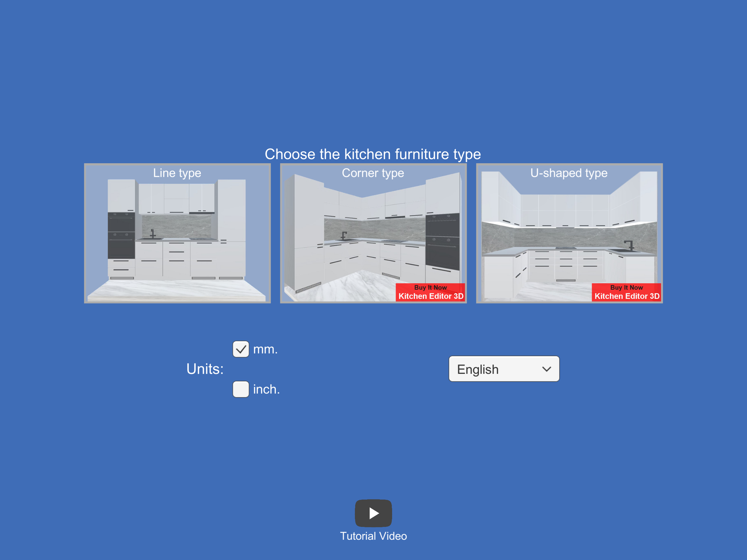The height and width of the screenshot is (560, 747).
Task: Click Buy It Now banner on Corner type
Action: click(431, 292)
